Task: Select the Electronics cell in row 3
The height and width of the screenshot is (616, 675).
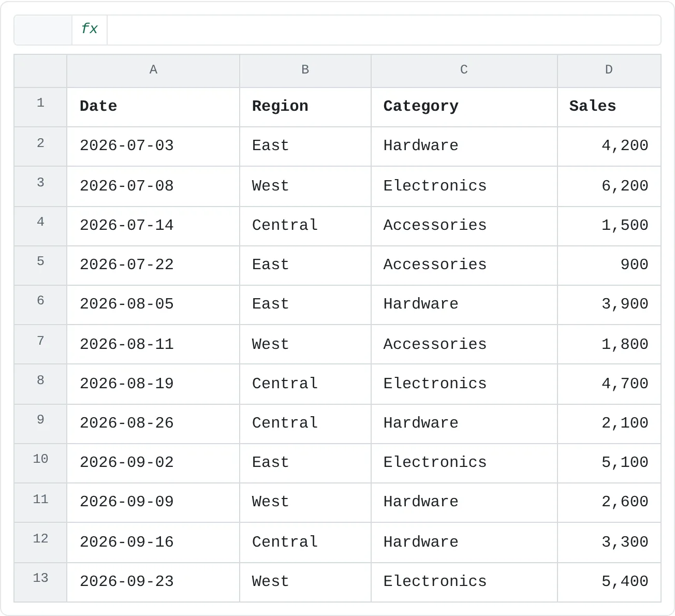Action: point(464,186)
